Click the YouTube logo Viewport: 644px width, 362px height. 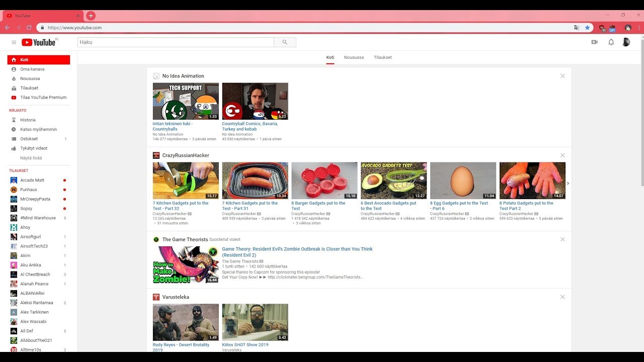coord(39,42)
